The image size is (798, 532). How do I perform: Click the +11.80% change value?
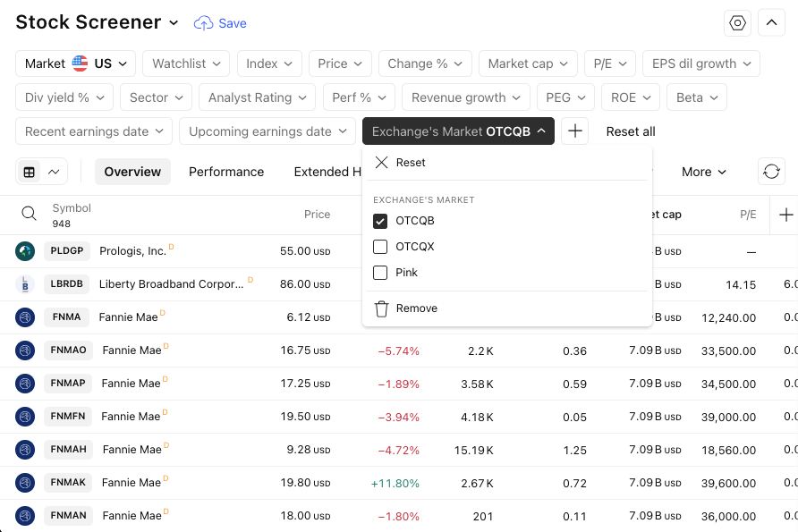pyautogui.click(x=395, y=483)
